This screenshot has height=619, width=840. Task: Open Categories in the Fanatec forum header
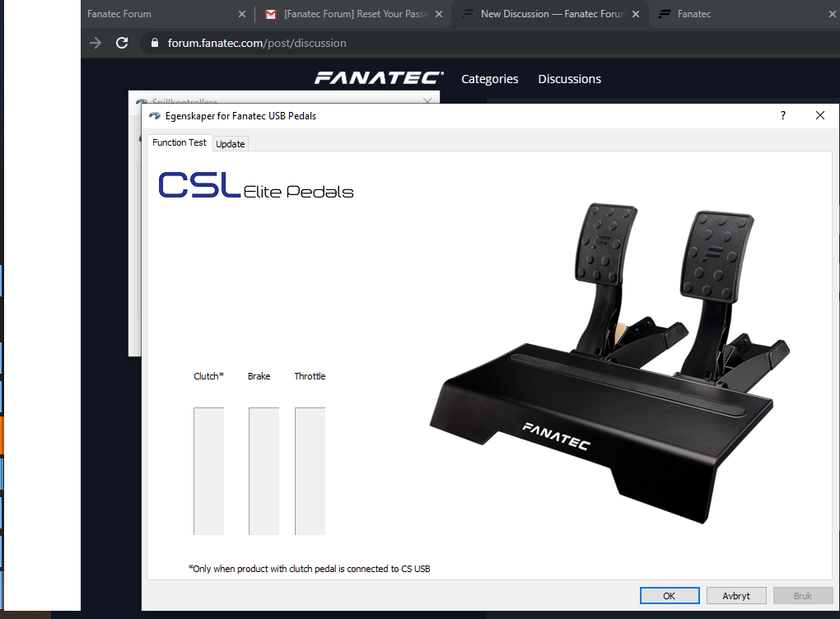tap(490, 79)
